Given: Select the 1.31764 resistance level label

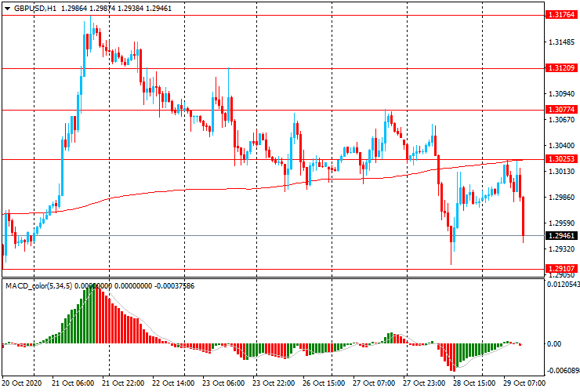Looking at the screenshot, I should (x=561, y=15).
